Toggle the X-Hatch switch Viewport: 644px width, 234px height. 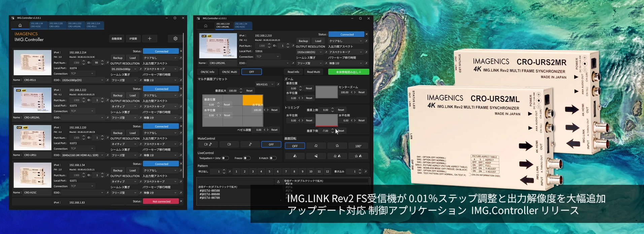tap(273, 158)
